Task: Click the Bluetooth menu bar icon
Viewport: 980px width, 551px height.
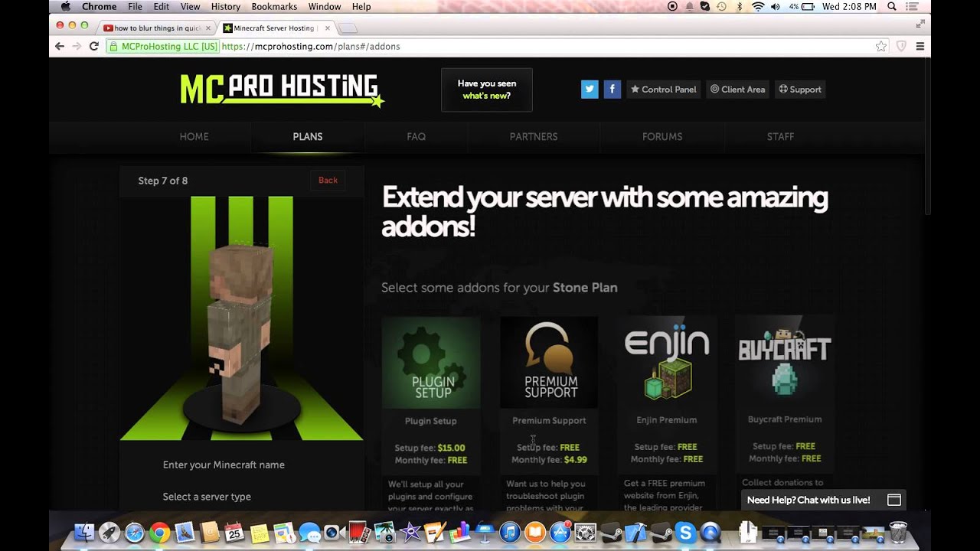Action: pyautogui.click(x=740, y=6)
